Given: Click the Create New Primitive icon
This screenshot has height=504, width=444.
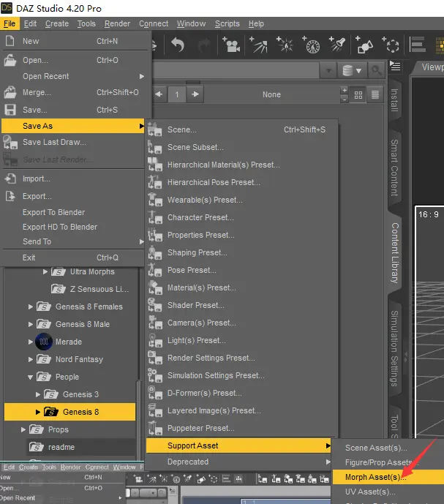Looking at the screenshot, I should [364, 45].
